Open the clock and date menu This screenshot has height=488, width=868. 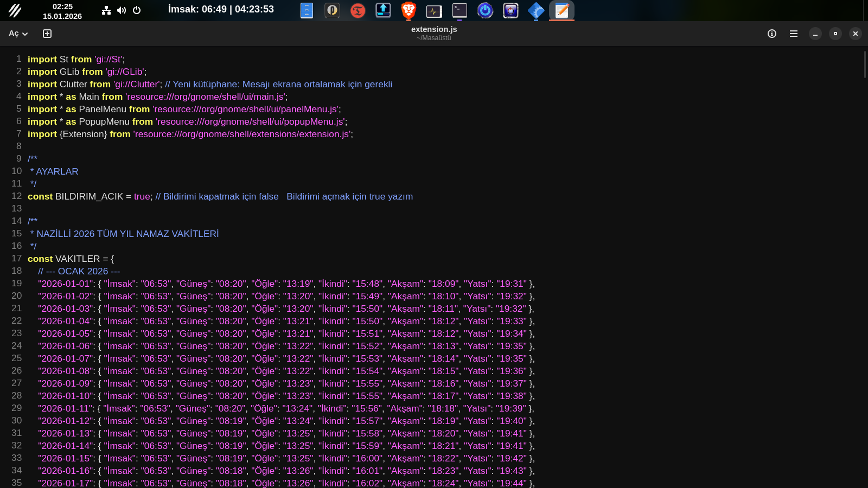click(x=62, y=11)
